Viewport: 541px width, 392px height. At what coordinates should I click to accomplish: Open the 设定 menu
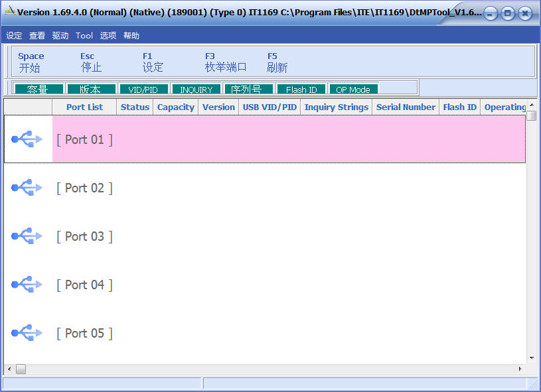point(14,36)
